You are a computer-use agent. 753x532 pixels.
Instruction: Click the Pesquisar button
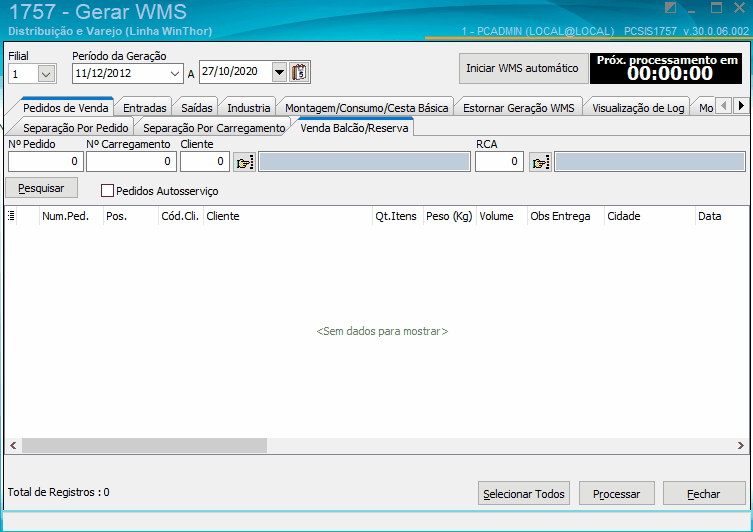pos(41,188)
